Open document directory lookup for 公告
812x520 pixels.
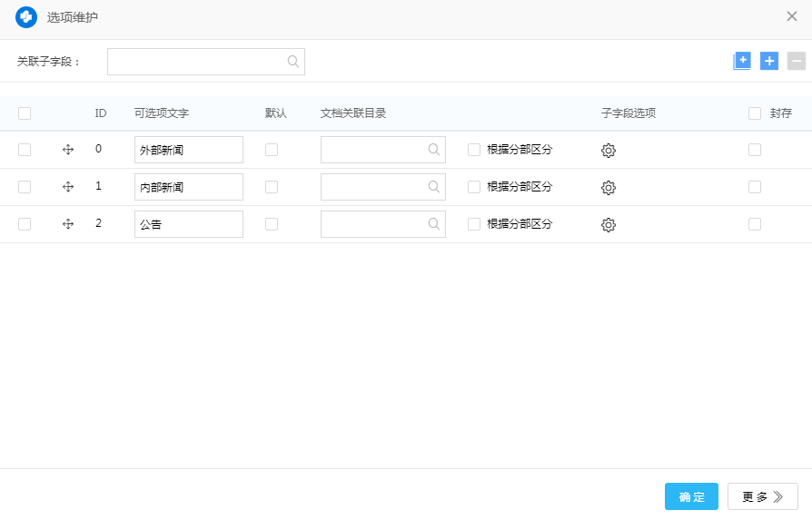point(434,224)
